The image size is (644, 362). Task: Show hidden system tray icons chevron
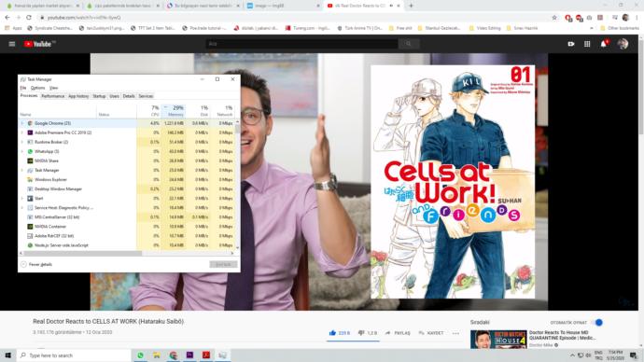572,355
